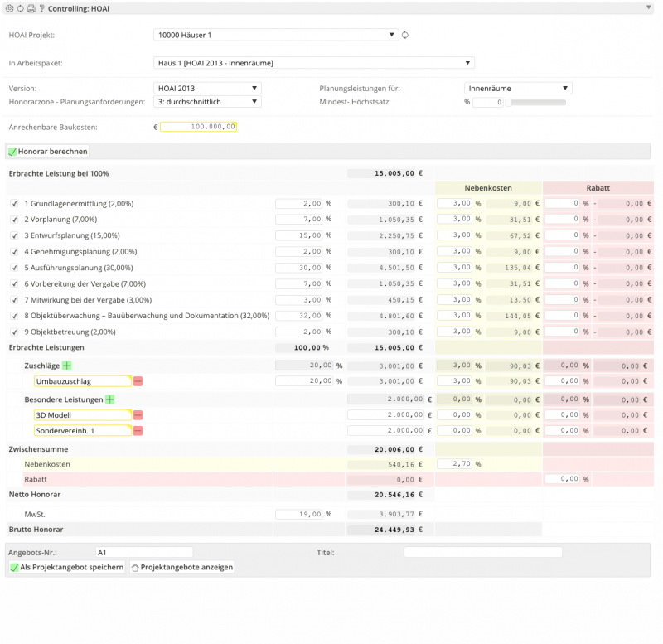Print the HOAI controlling page

[31, 8]
